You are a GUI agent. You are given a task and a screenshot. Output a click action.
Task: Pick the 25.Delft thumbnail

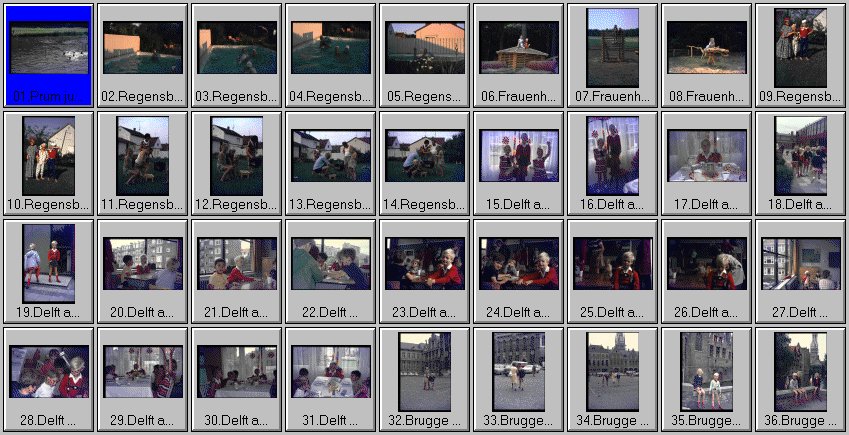click(x=613, y=264)
